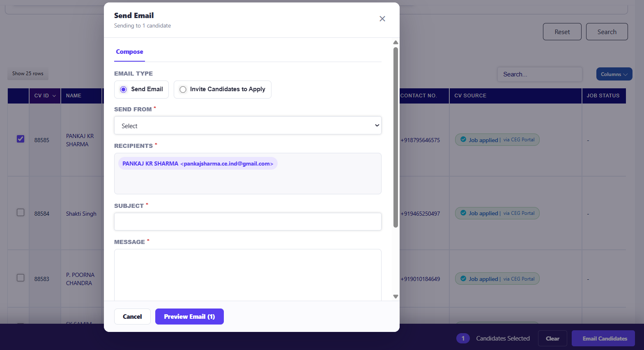Uncheck the checkbox for CV 88585
The image size is (644, 350).
(21, 139)
